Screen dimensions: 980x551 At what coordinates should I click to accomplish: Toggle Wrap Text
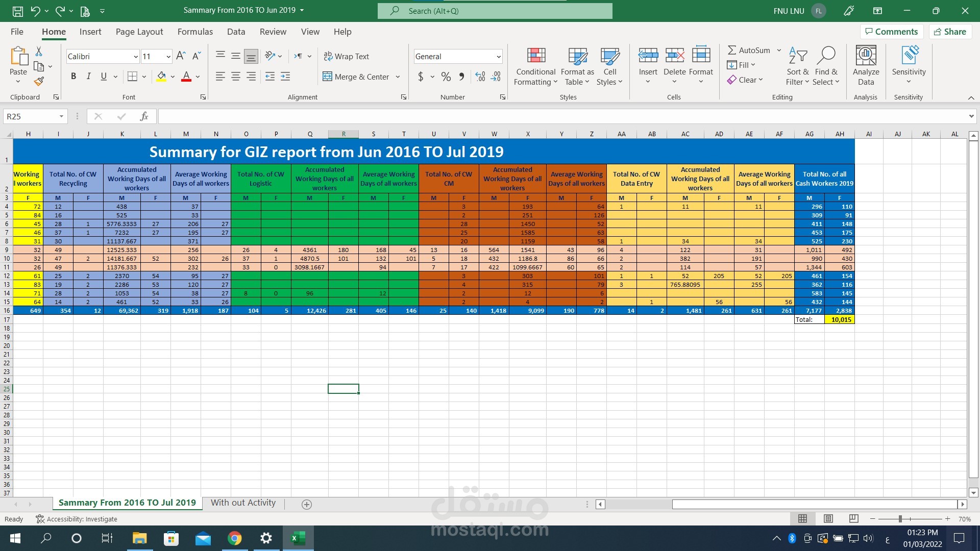[346, 56]
